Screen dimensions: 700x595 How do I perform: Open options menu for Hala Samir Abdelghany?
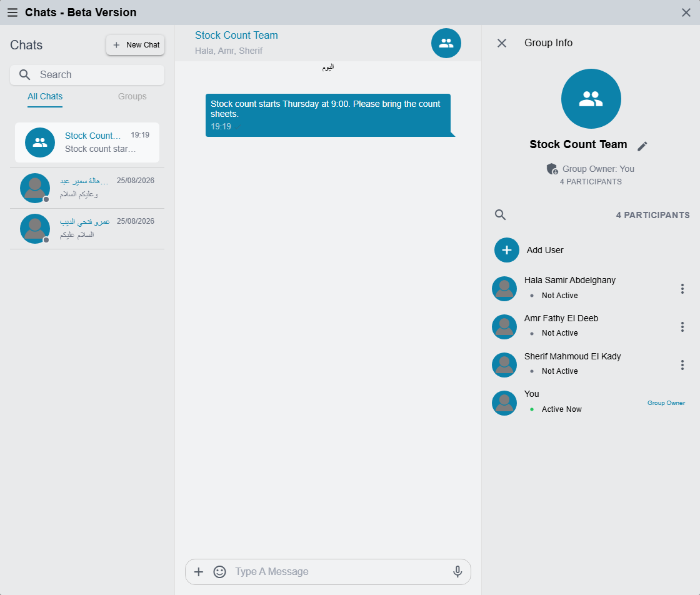682,289
